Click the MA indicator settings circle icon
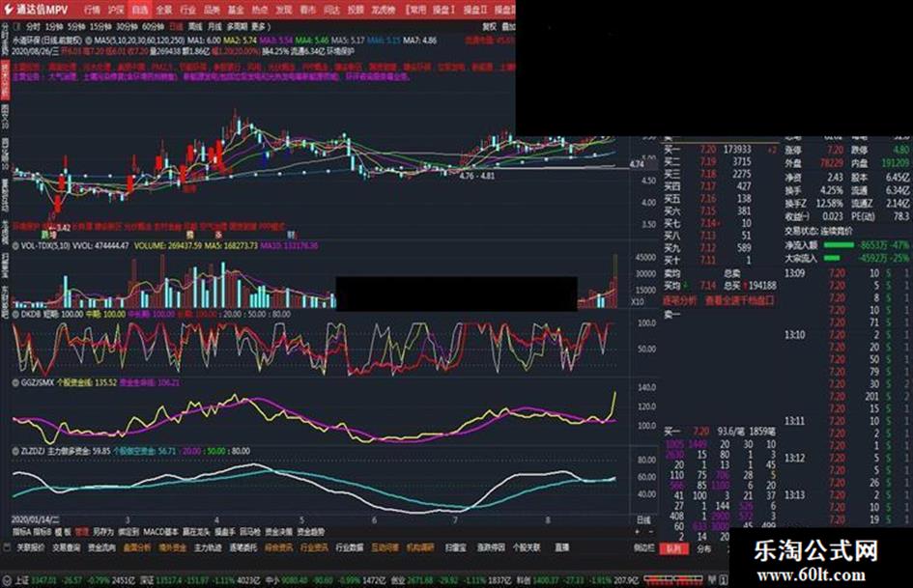 click(89, 41)
